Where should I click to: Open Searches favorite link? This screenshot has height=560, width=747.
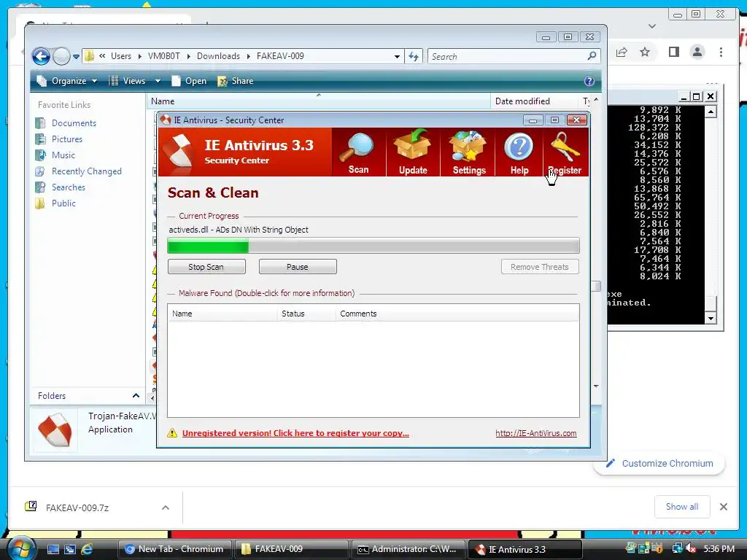pyautogui.click(x=68, y=187)
